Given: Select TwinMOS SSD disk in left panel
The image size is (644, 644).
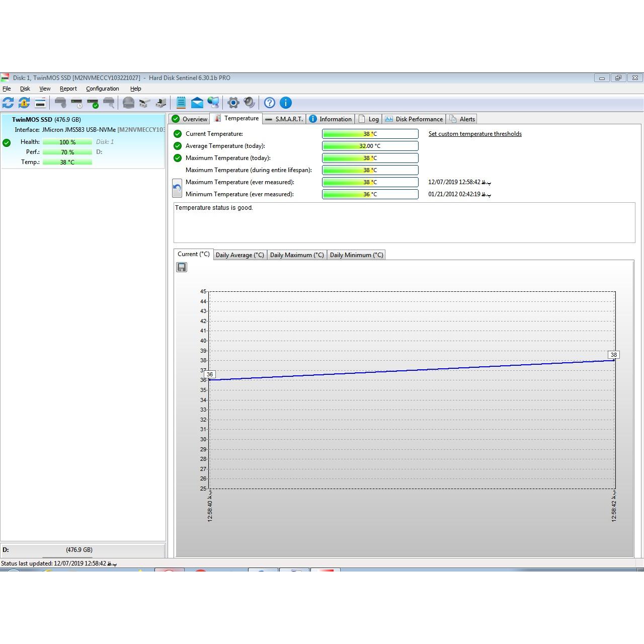Looking at the screenshot, I should click(46, 120).
